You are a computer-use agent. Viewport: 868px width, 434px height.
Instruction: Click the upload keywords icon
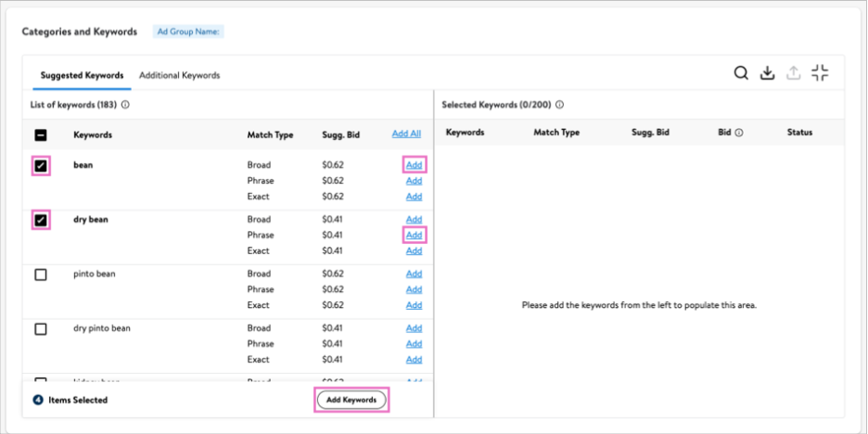point(794,73)
